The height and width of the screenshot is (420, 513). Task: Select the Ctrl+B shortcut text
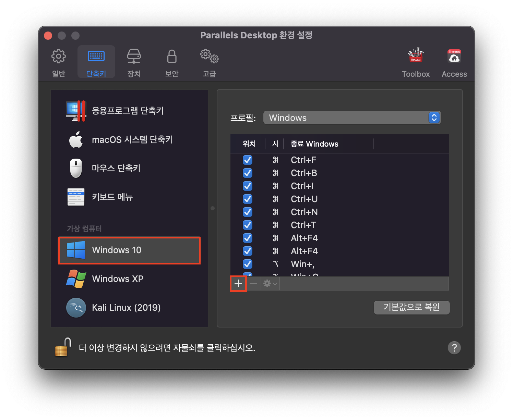[304, 173]
